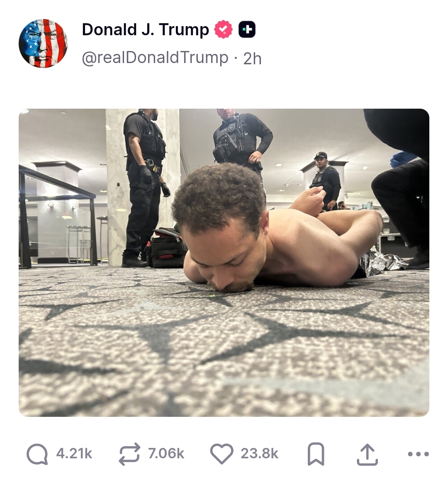
Task: Click the black plus badge beside the name
Action: (247, 29)
